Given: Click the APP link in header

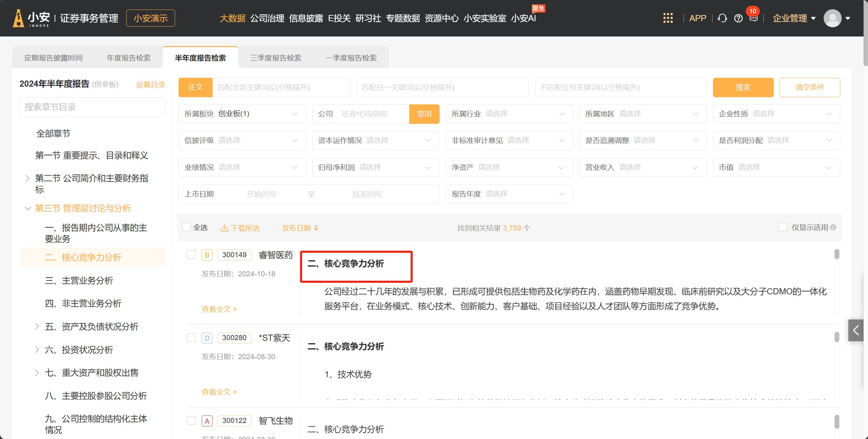Looking at the screenshot, I should pos(697,18).
